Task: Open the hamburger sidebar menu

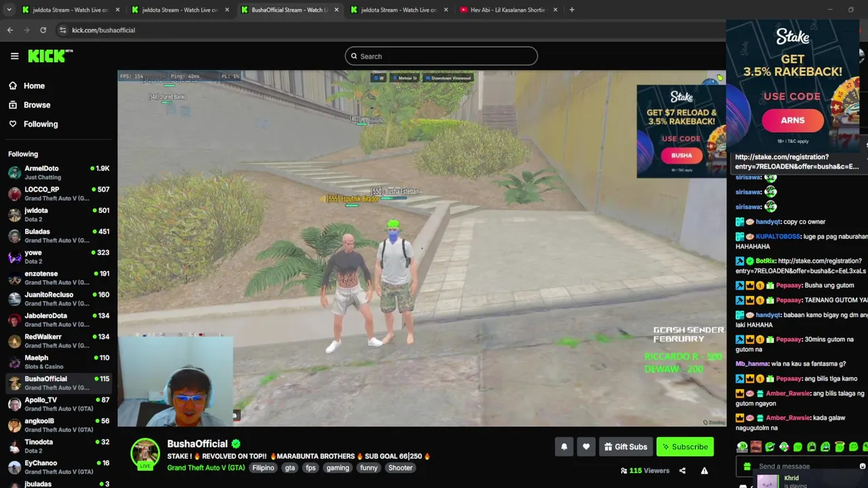Action: point(14,56)
